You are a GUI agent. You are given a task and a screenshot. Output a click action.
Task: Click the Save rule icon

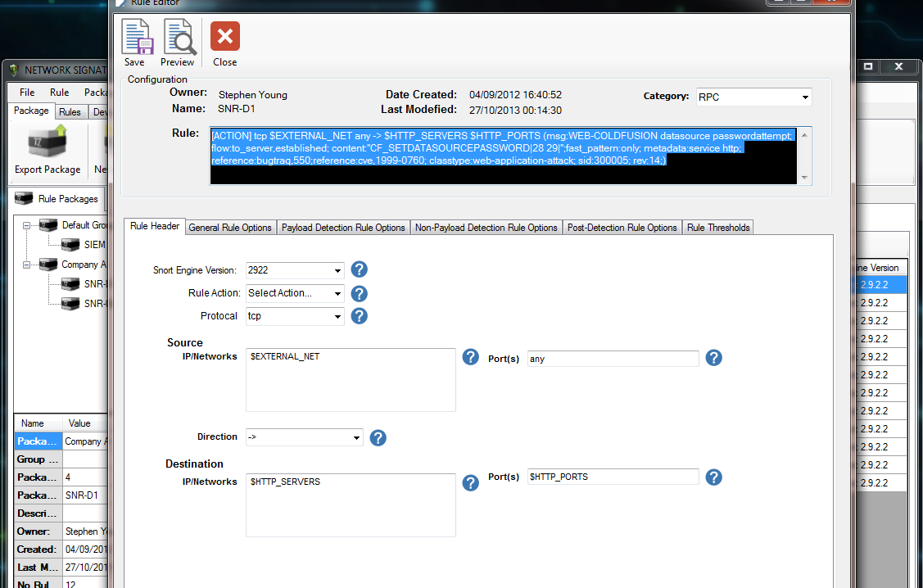137,37
